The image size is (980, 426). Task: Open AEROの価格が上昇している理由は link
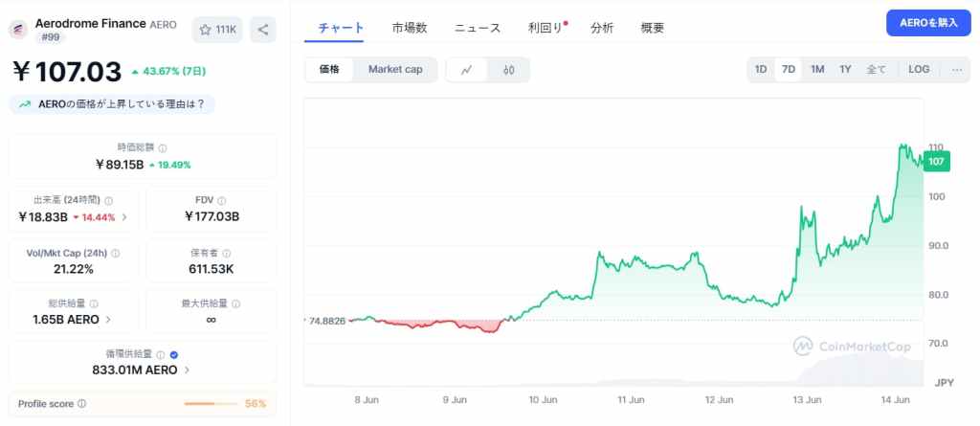pos(112,104)
